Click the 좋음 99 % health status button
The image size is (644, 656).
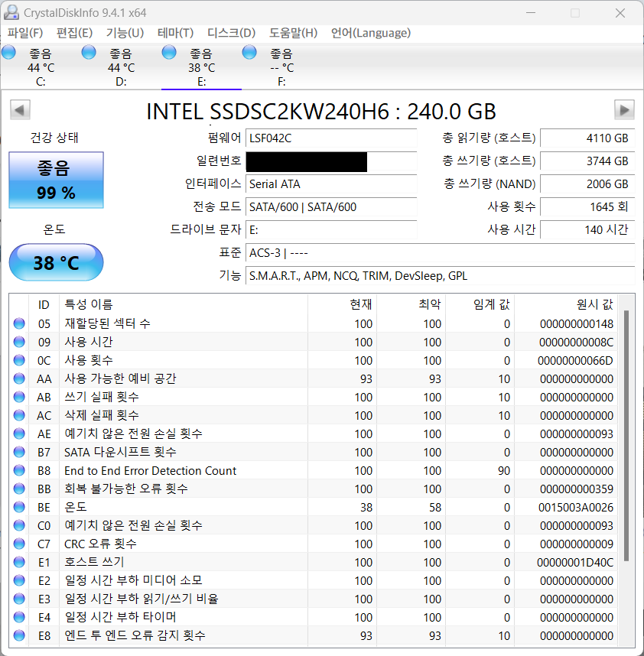(x=56, y=180)
